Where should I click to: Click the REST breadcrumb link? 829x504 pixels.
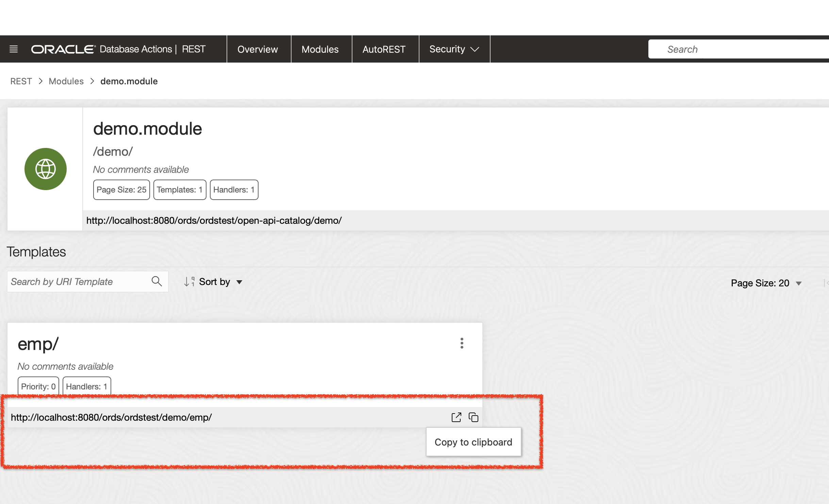coord(21,81)
